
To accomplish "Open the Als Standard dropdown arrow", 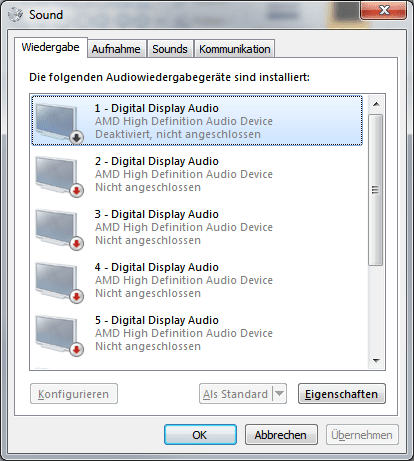I will coord(279,394).
